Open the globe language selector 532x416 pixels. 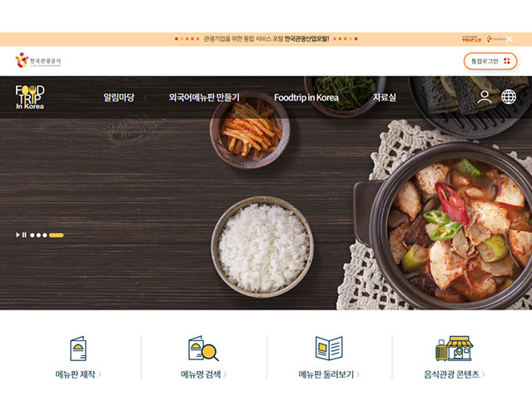point(509,97)
